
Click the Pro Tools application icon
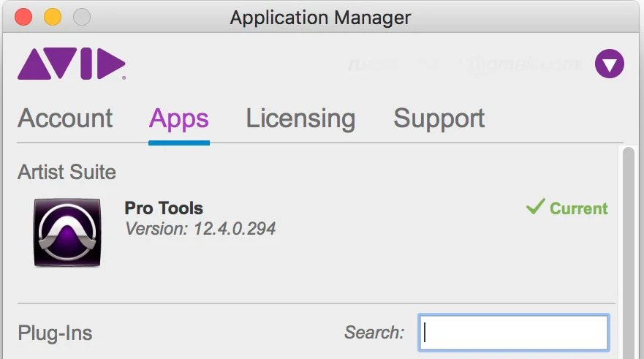[67, 233]
